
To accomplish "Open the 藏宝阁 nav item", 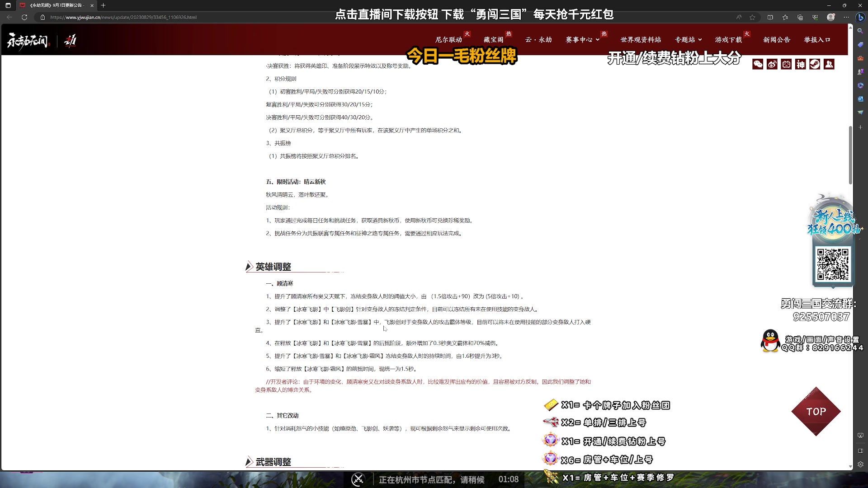I will click(x=493, y=40).
